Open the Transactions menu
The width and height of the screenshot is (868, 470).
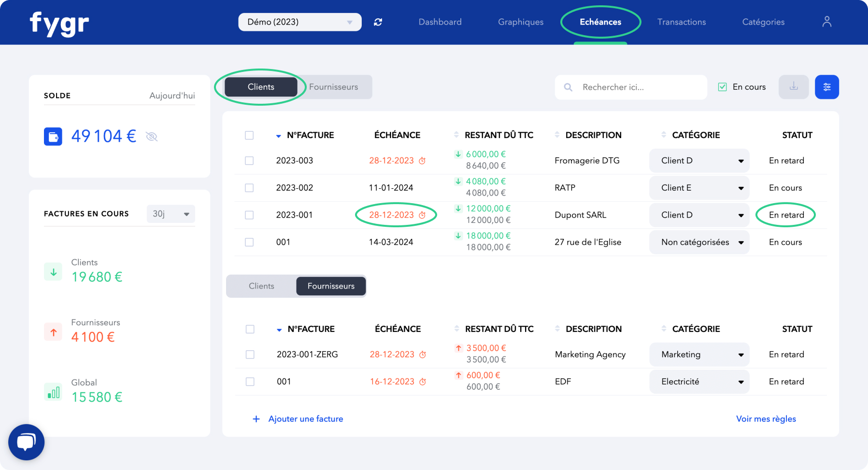tap(681, 22)
